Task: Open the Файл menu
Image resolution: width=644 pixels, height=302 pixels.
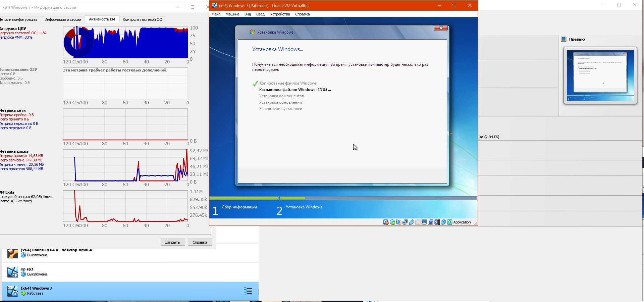Action: 216,14
